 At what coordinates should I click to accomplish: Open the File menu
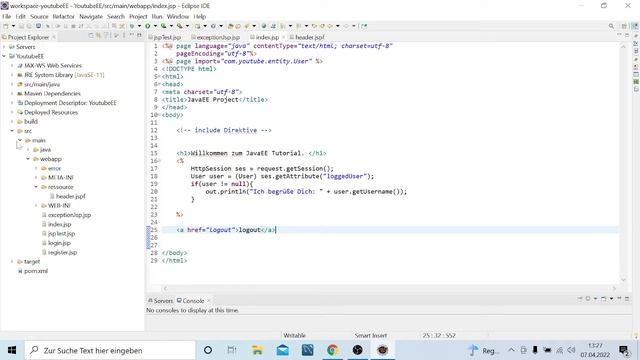click(7, 17)
